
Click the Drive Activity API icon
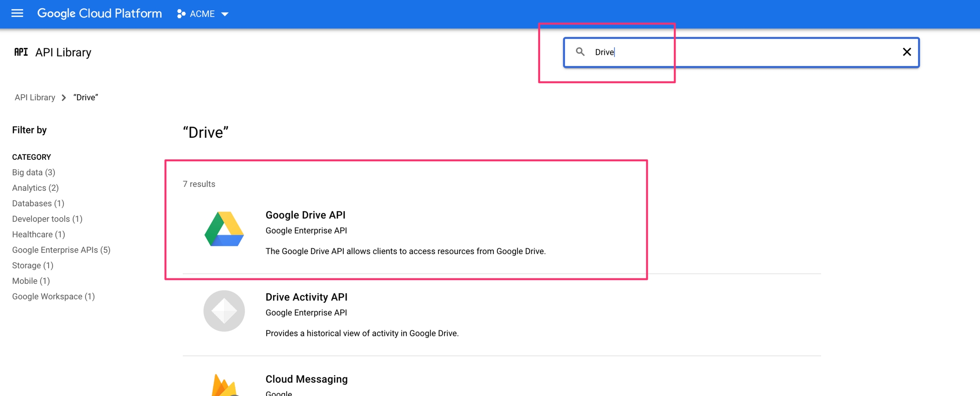pyautogui.click(x=224, y=311)
